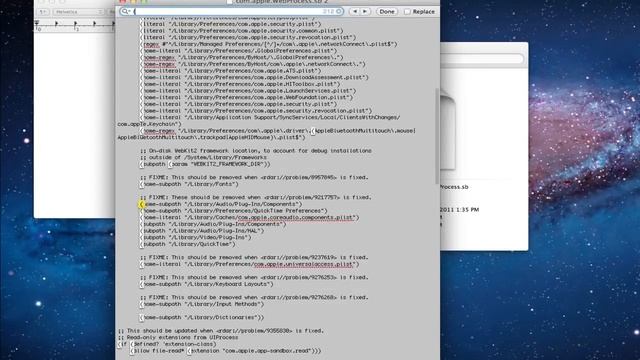Image resolution: width=640 pixels, height=360 pixels.
Task: Open the magnifier search options menu
Action: click(125, 11)
